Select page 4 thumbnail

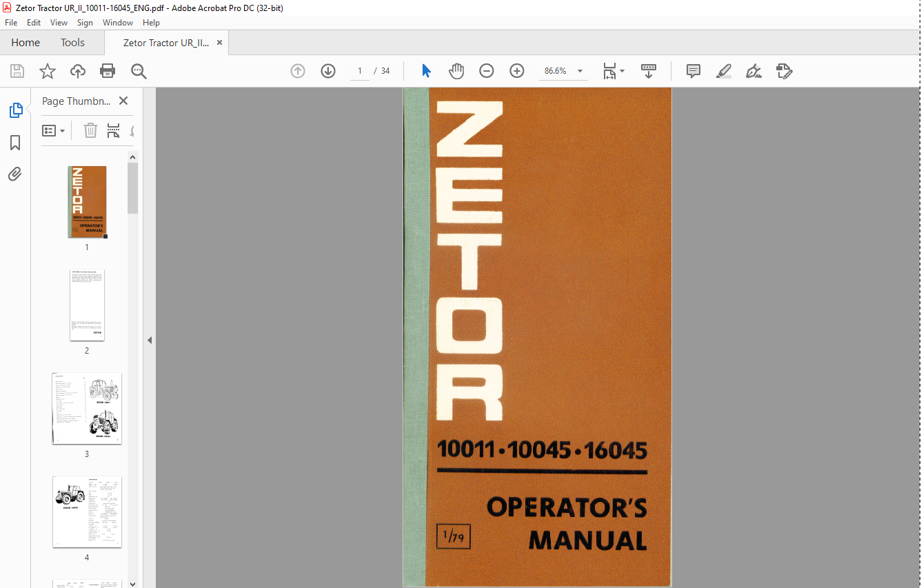pyautogui.click(x=87, y=512)
